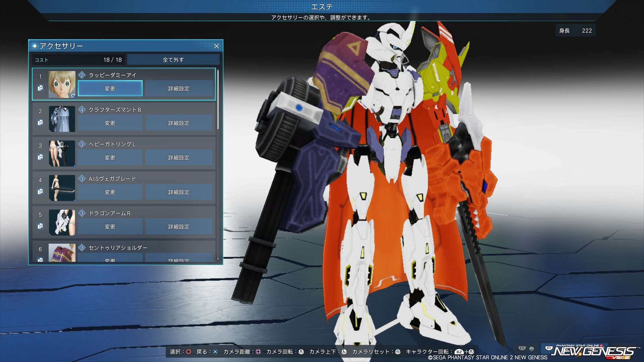The image size is (644, 362).
Task: Click the 身長 222 height display
Action: tap(575, 31)
